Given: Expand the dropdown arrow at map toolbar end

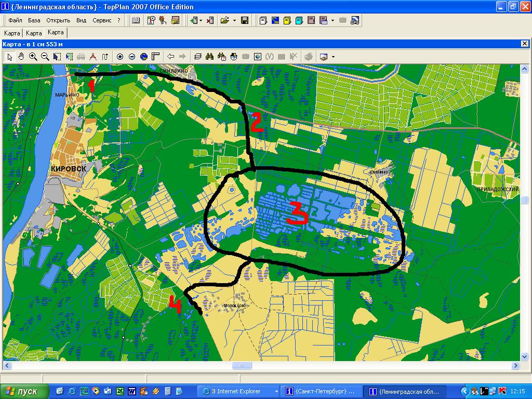Looking at the screenshot, I should coord(333,57).
